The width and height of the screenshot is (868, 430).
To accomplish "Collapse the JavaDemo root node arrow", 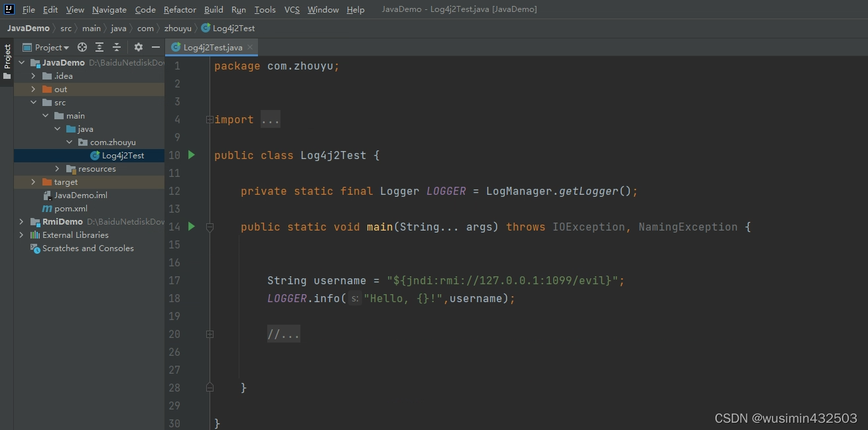I will [22, 63].
